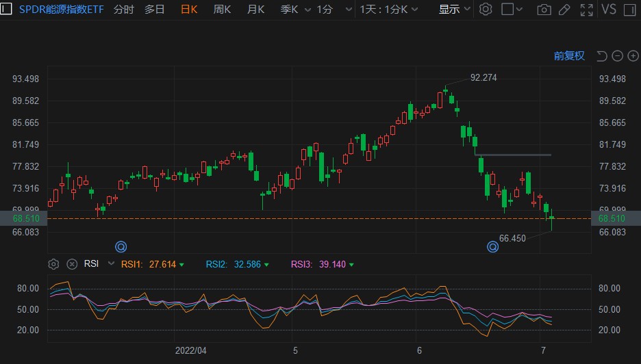
Task: Take a chart screenshot with camera icon
Action: click(544, 10)
